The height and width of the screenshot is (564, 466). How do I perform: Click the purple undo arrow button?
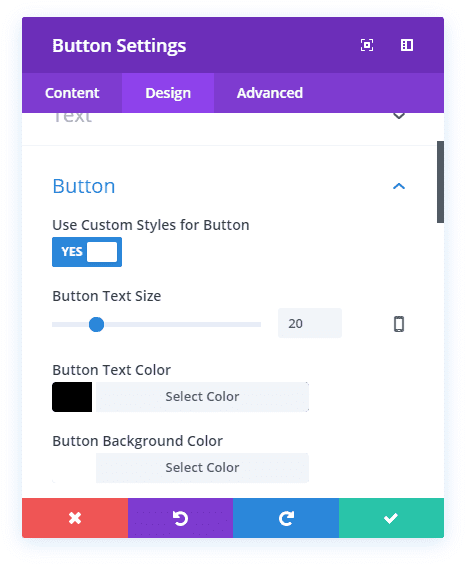[x=181, y=518]
